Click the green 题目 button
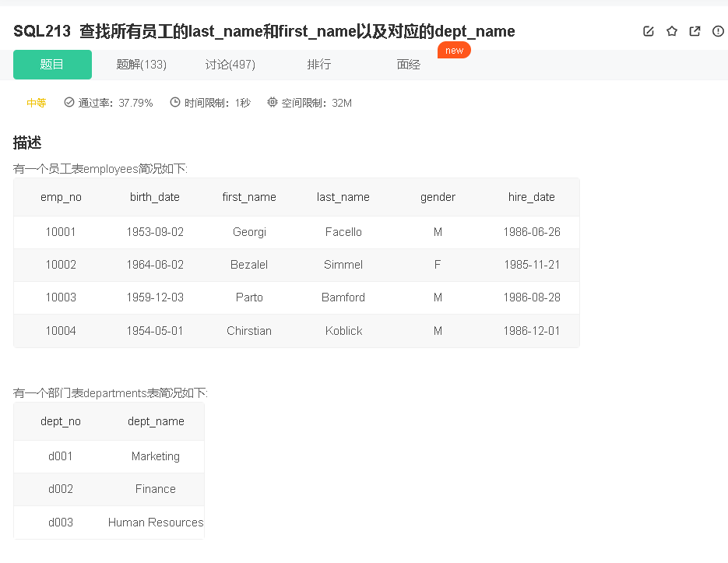This screenshot has width=728, height=563. pos(52,64)
